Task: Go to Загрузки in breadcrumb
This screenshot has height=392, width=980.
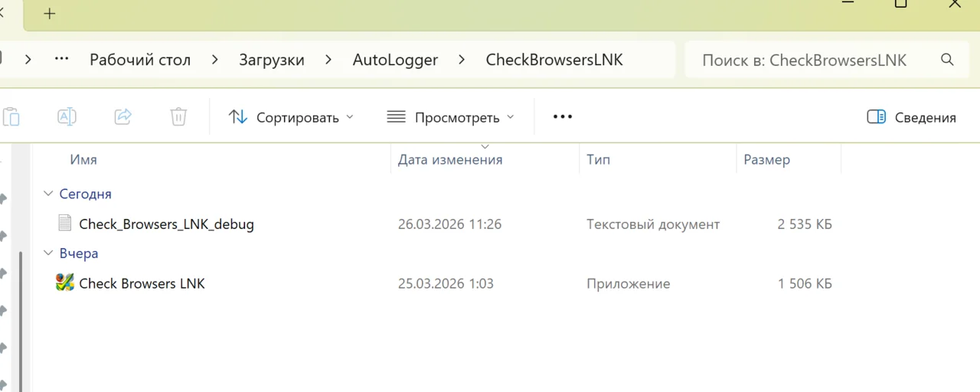Action: click(272, 60)
